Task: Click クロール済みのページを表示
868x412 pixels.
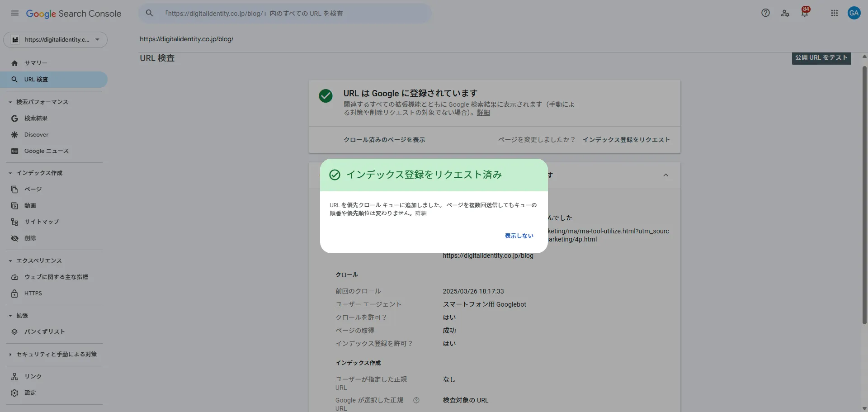Action: click(384, 140)
